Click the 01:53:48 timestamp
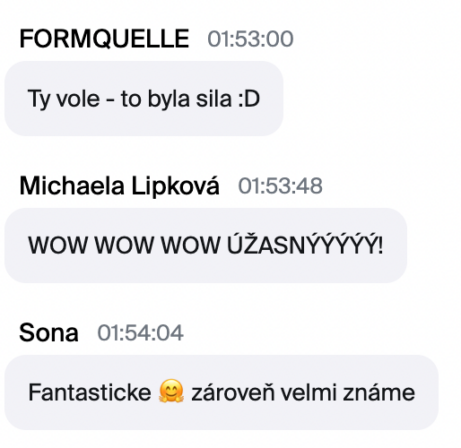The width and height of the screenshot is (461, 448). coord(280,186)
